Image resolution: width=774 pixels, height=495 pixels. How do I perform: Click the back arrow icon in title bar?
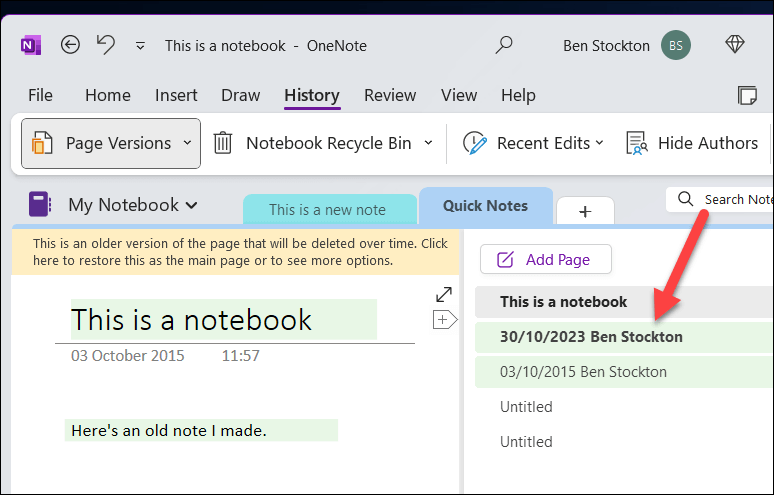(x=70, y=45)
